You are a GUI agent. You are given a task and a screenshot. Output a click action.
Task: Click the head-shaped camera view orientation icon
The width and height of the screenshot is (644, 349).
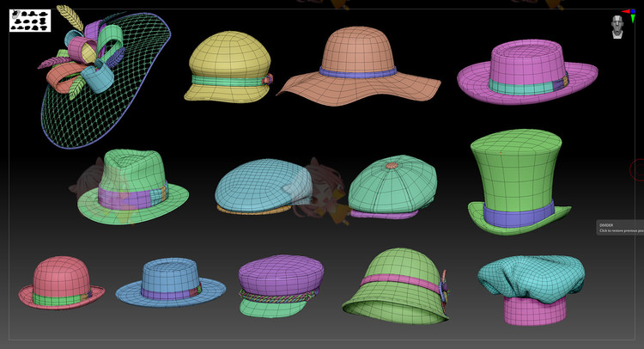[617, 28]
